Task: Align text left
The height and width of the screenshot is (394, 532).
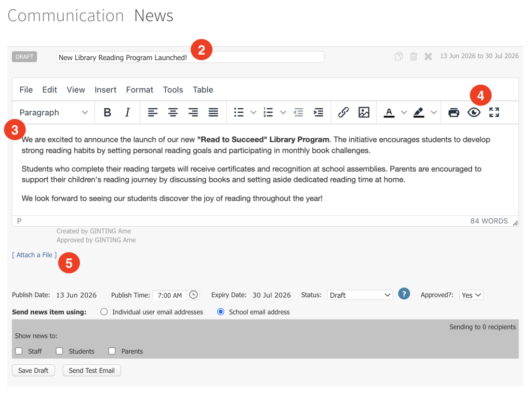Action: [x=153, y=112]
